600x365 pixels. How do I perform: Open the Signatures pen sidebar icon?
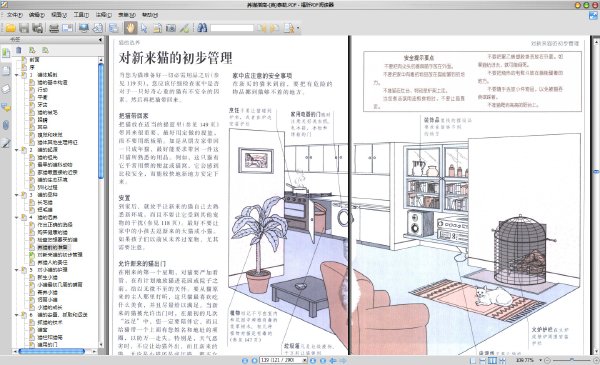[6, 143]
